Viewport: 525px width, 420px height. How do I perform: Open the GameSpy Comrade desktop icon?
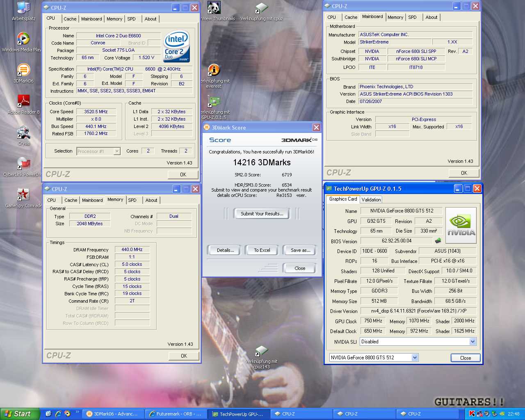coord(23,199)
